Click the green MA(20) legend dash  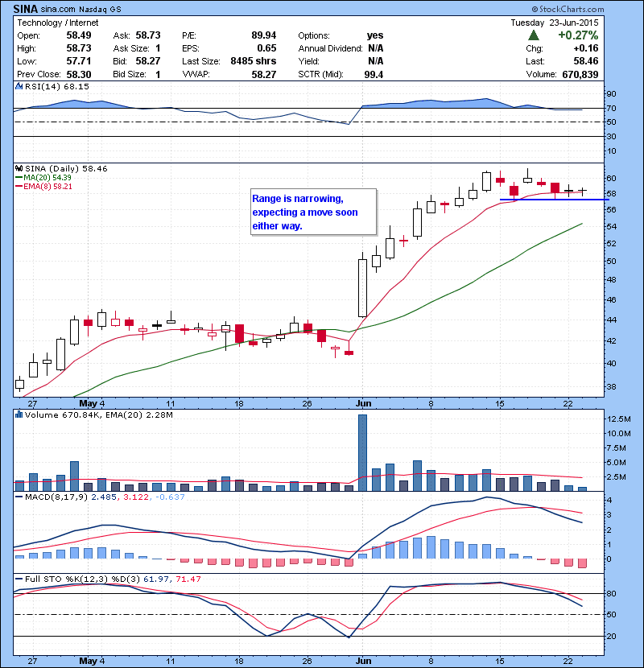click(x=19, y=177)
